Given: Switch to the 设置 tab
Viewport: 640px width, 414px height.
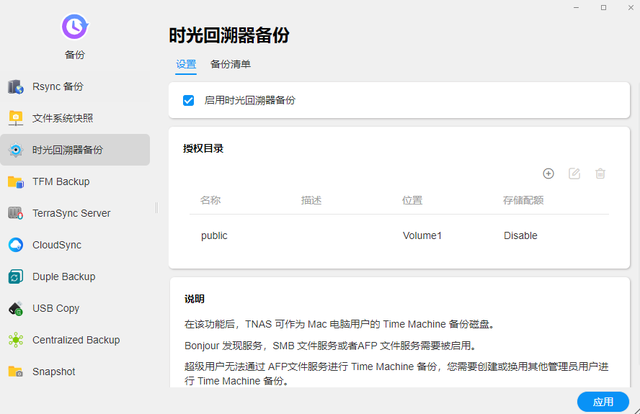Looking at the screenshot, I should 186,64.
